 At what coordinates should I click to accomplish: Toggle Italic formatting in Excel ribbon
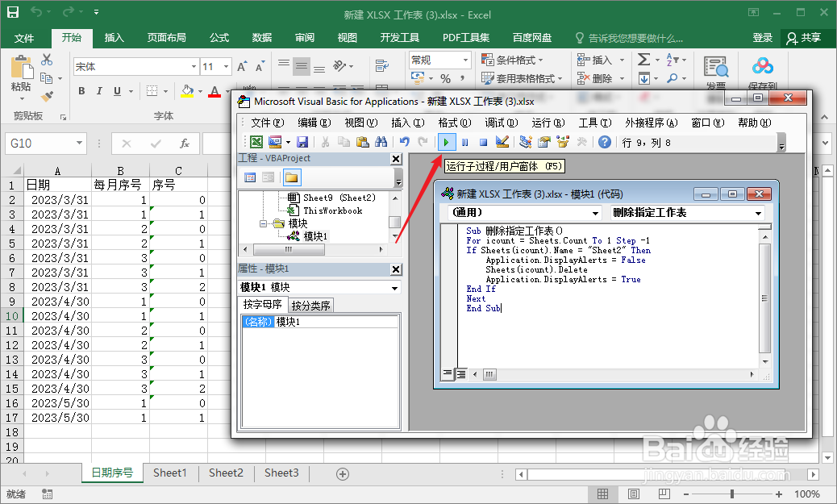(x=99, y=91)
